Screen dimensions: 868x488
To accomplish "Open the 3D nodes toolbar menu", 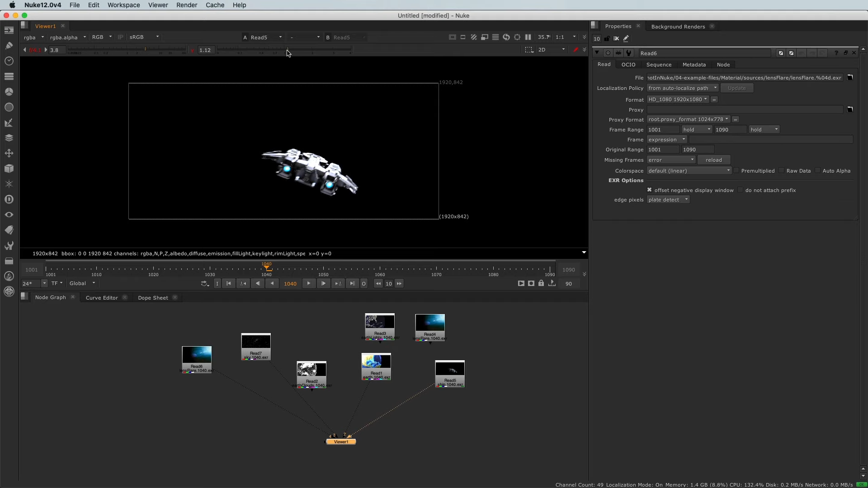I will click(x=9, y=169).
